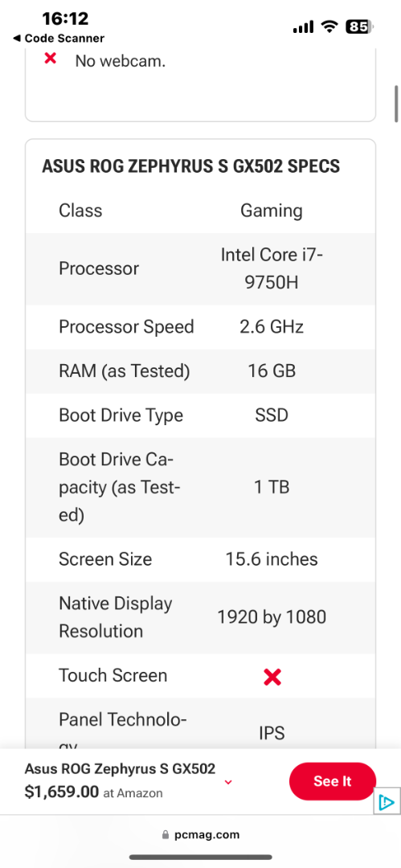The width and height of the screenshot is (401, 868).
Task: Tap the page scrollbar on right edge
Action: (396, 104)
